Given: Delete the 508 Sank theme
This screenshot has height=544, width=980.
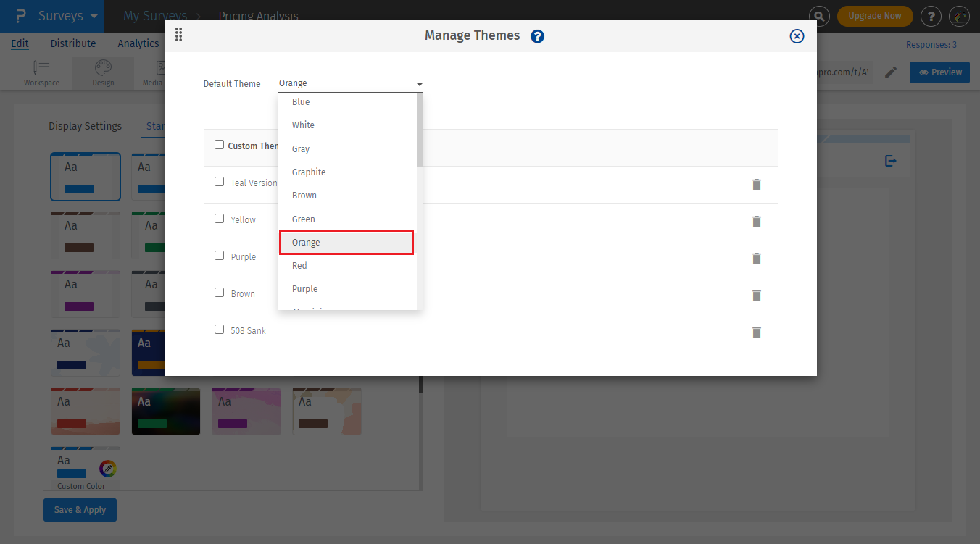Looking at the screenshot, I should 757,332.
